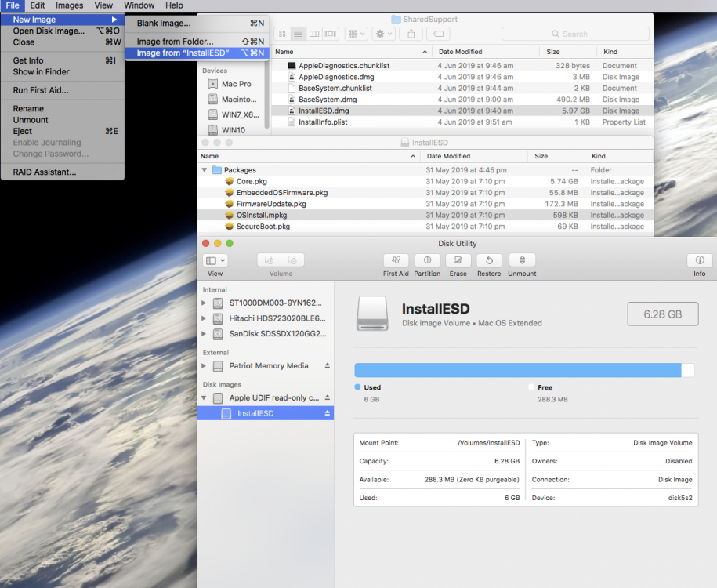Open Finder action gear dropdown

point(384,34)
